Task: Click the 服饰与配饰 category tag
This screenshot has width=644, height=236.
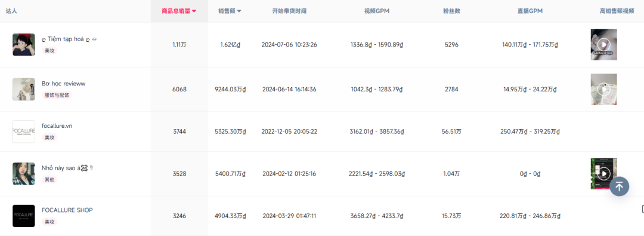Action: click(x=57, y=95)
